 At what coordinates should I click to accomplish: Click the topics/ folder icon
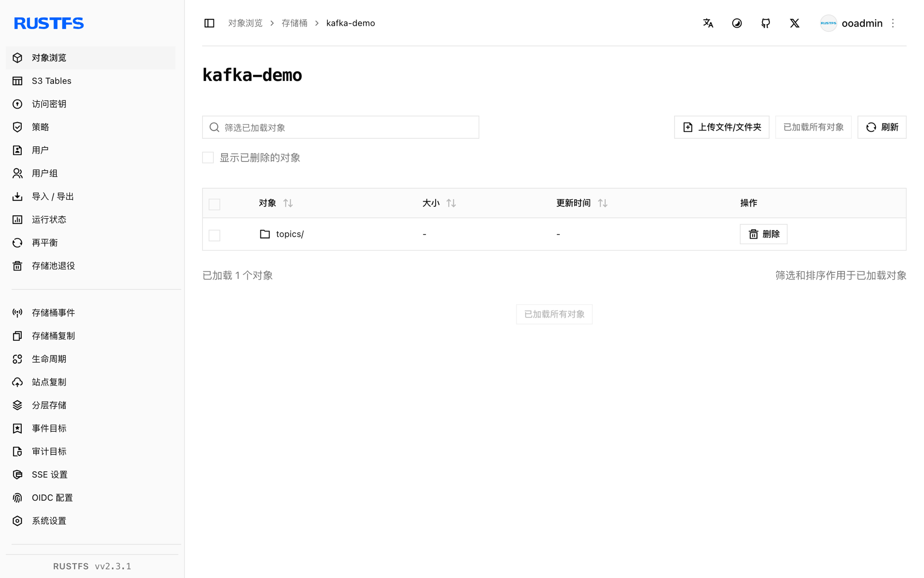(265, 234)
